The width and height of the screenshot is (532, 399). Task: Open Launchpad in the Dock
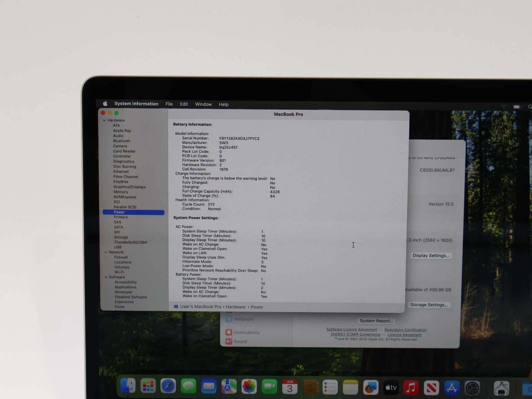coord(148,386)
